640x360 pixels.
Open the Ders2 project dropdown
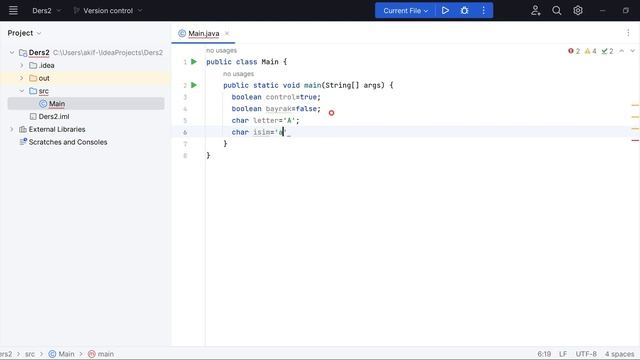click(x=47, y=11)
